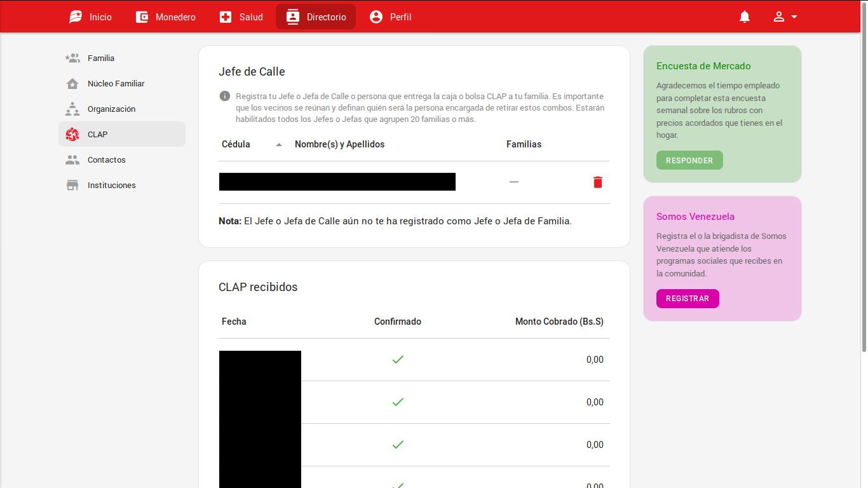The image size is (868, 488).
Task: Select Núcleo Familiar house icon
Action: pyautogui.click(x=72, y=84)
